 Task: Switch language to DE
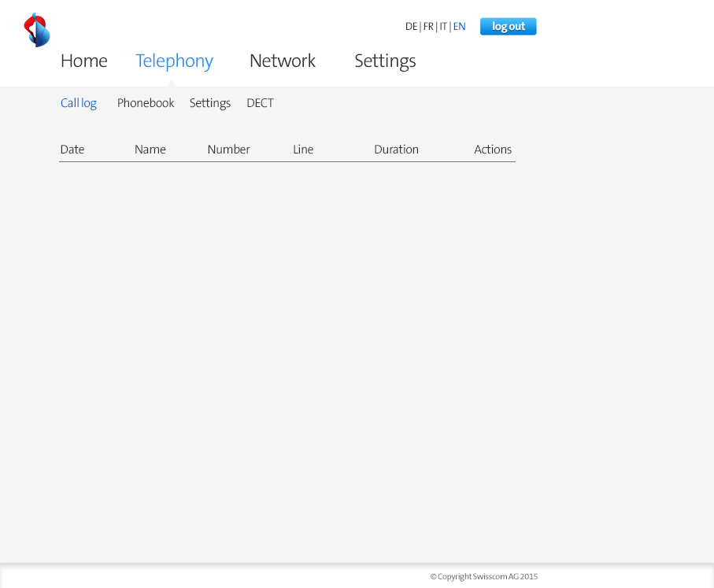coord(411,27)
